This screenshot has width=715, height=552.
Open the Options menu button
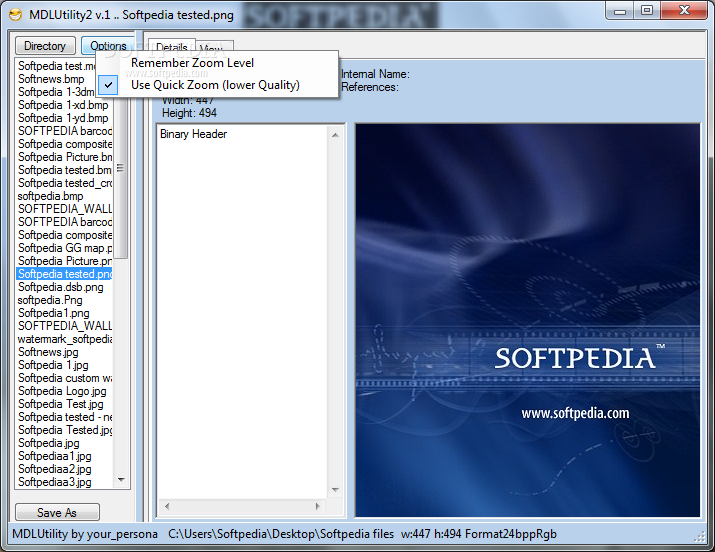tap(108, 46)
